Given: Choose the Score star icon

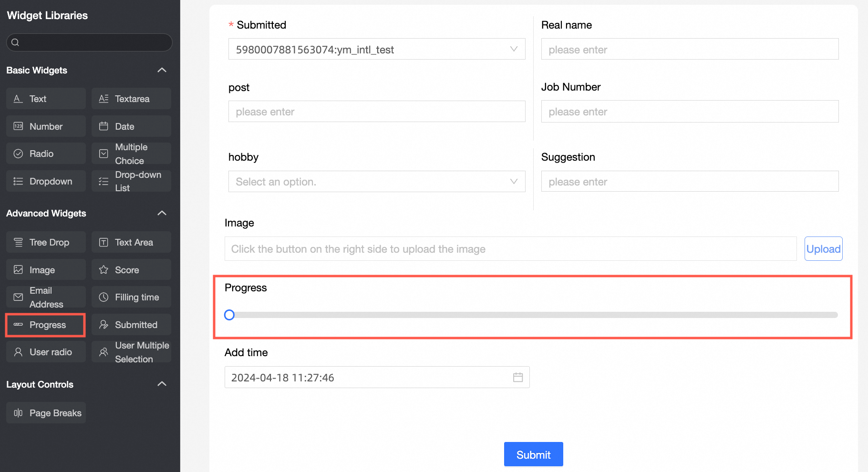Looking at the screenshot, I should (103, 270).
